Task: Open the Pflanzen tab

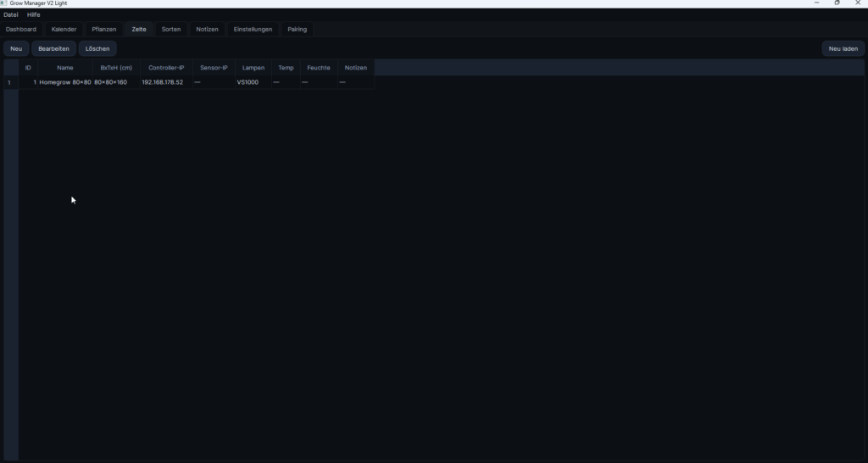Action: click(104, 30)
